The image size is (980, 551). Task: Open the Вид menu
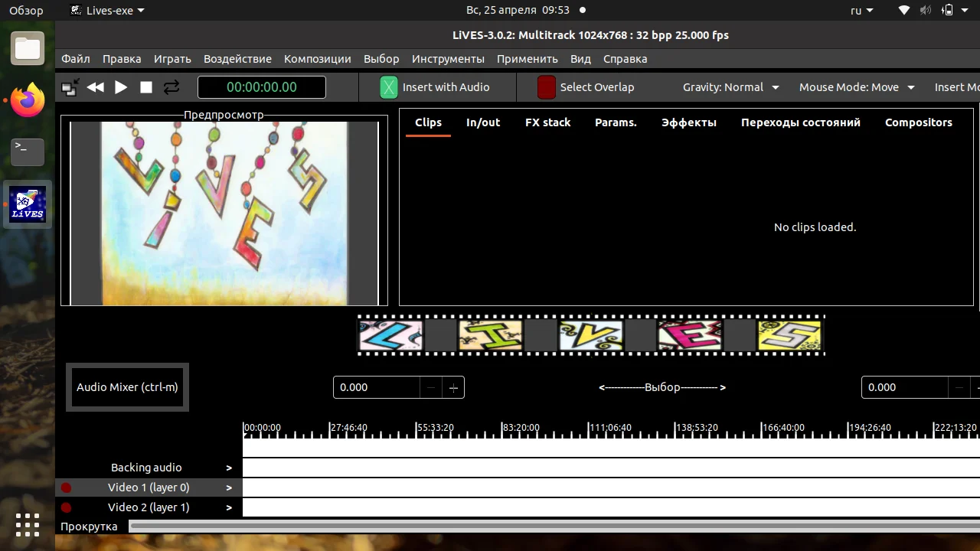[x=580, y=59]
